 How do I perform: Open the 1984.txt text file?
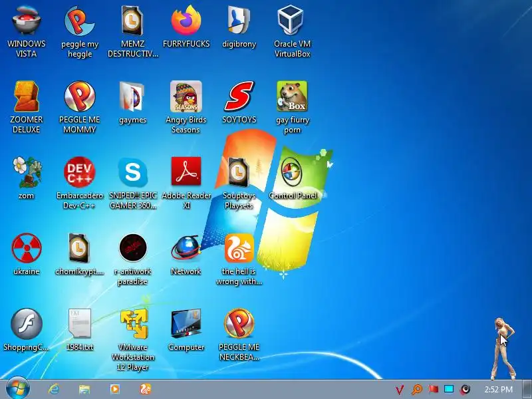click(79, 325)
